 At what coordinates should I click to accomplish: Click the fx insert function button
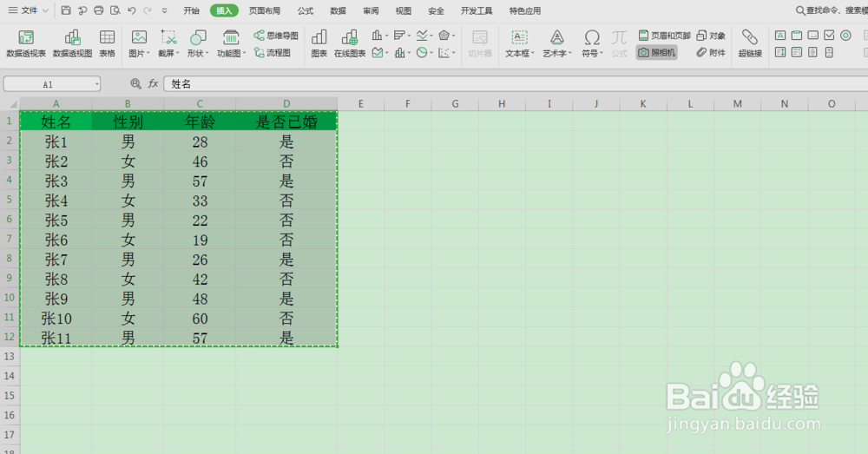[x=153, y=83]
